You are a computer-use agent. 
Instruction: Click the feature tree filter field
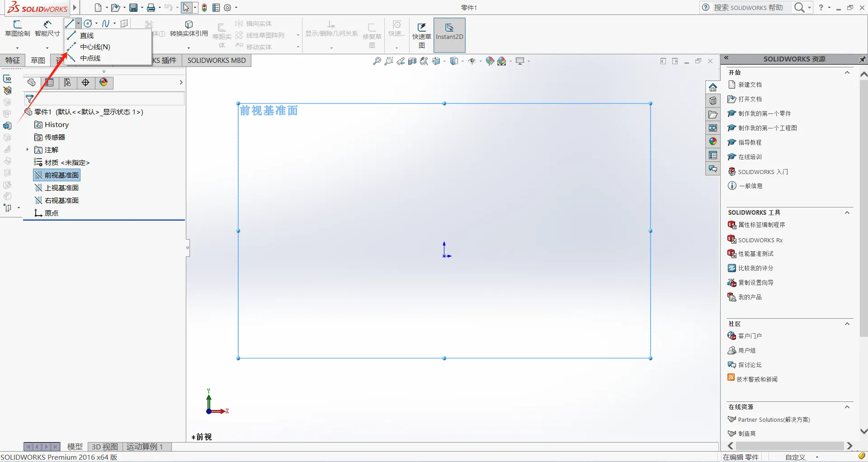(104, 99)
